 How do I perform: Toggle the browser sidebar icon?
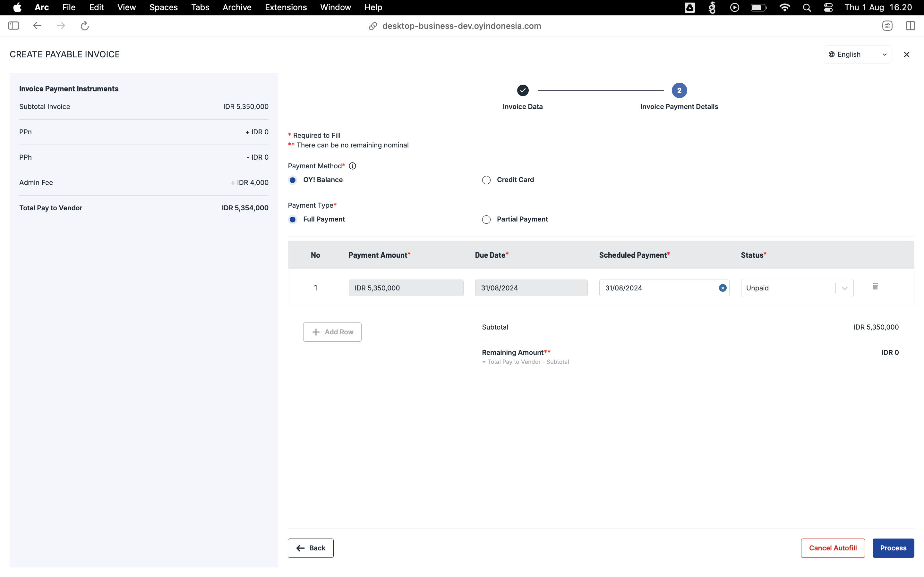(x=13, y=26)
